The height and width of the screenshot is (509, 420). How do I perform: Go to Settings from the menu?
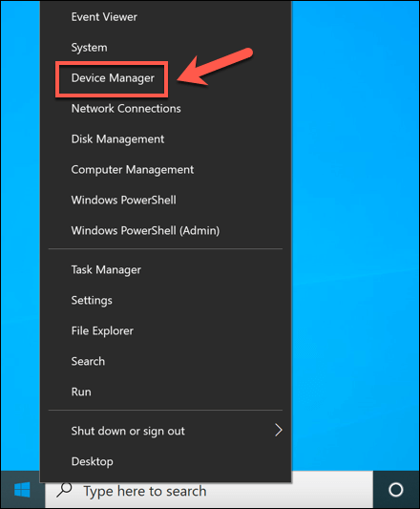coord(165,300)
